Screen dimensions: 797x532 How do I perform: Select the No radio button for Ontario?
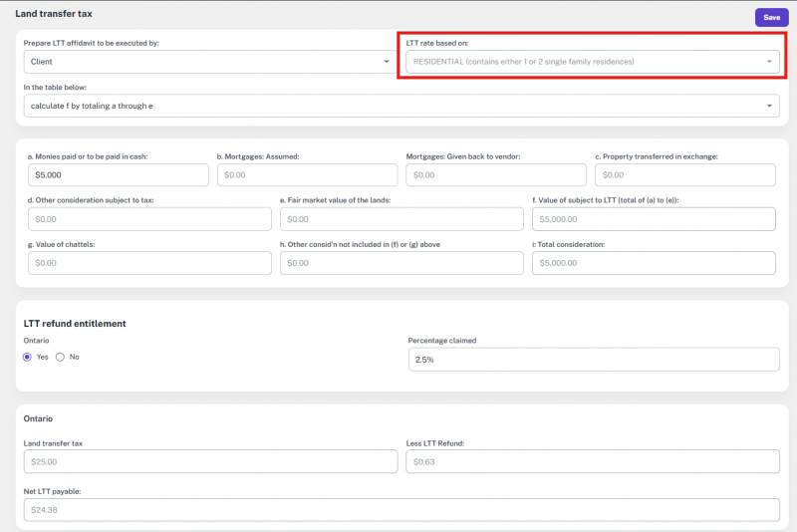point(61,357)
